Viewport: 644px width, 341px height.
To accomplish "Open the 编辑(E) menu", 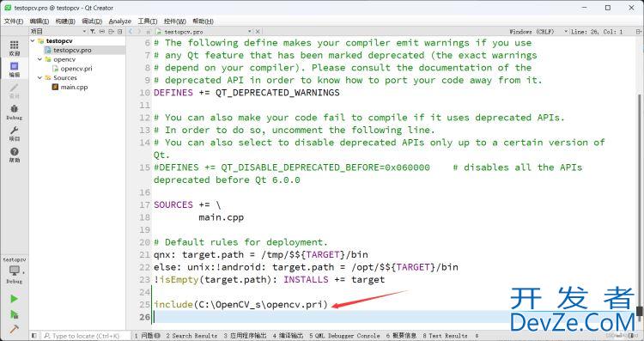I will point(39,21).
